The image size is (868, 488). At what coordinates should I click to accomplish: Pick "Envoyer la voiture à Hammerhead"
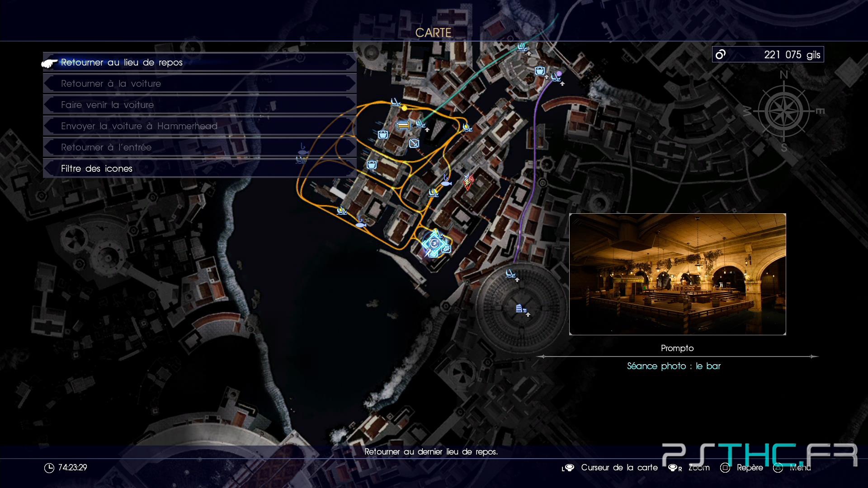pyautogui.click(x=199, y=126)
